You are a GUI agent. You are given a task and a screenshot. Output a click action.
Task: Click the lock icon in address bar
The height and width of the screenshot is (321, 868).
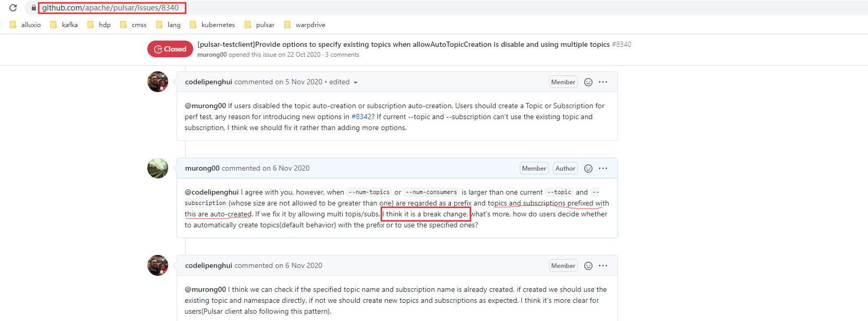pyautogui.click(x=34, y=8)
